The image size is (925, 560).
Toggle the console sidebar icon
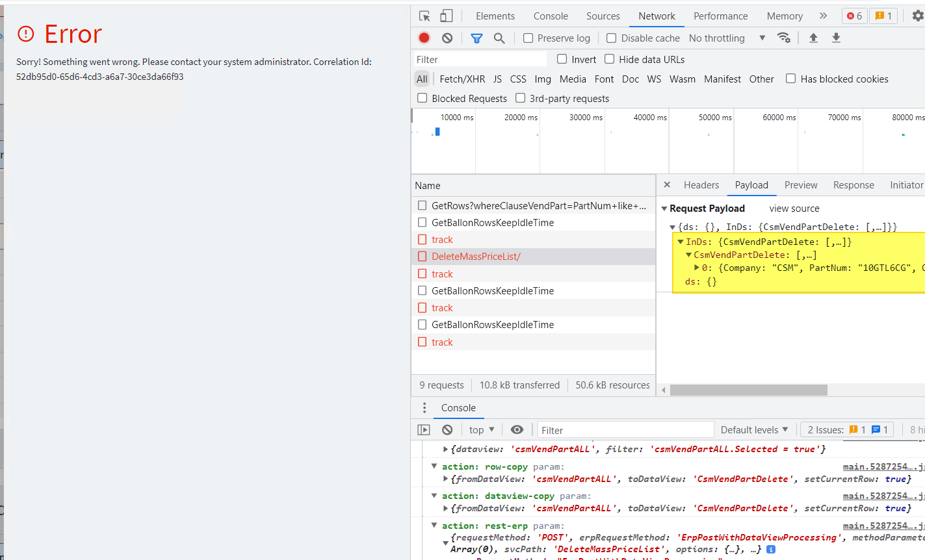click(424, 430)
